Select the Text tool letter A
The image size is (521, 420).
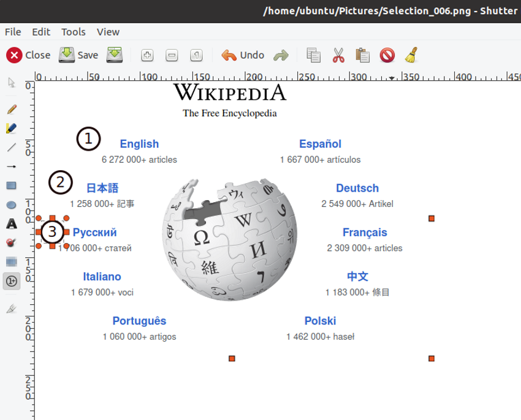click(12, 224)
